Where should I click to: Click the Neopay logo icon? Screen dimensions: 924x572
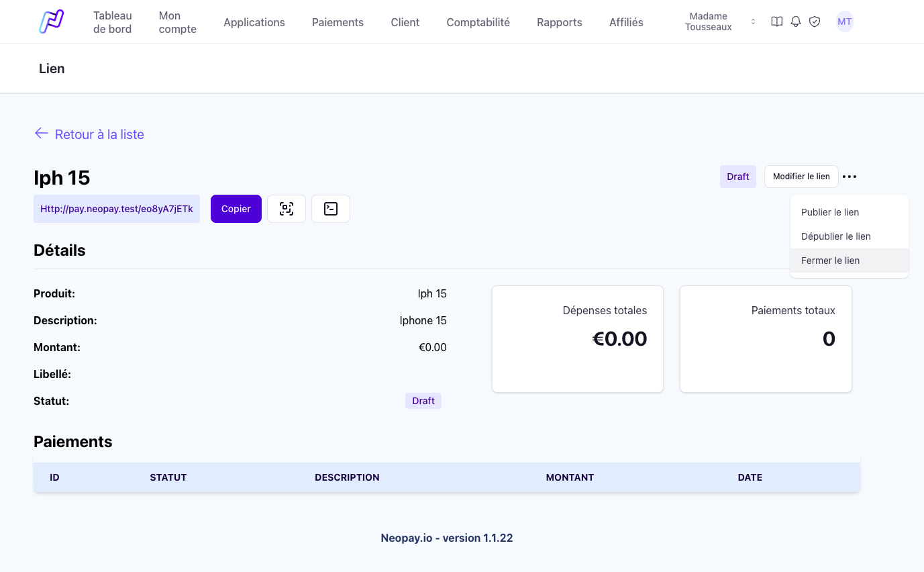(x=51, y=21)
